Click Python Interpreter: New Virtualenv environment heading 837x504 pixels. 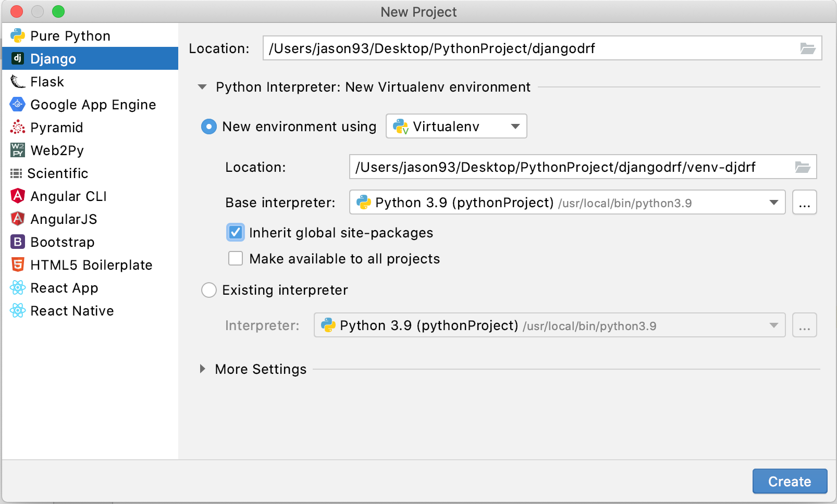point(373,87)
